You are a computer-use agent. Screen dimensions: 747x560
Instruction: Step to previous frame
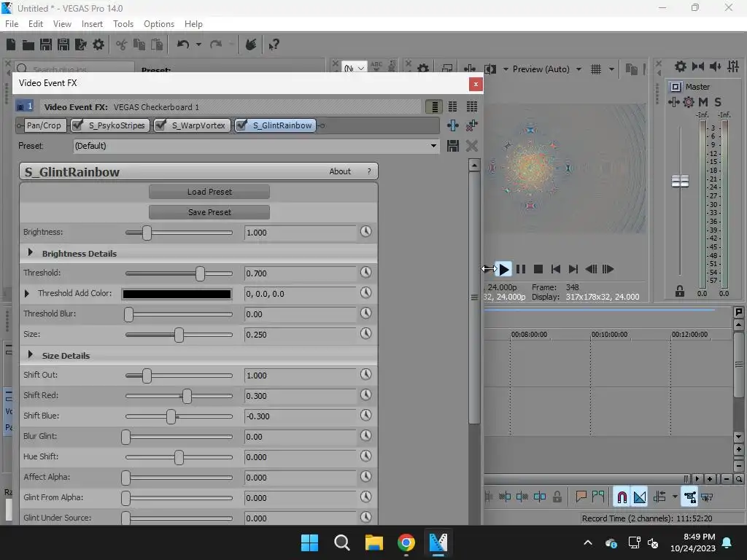tap(591, 269)
